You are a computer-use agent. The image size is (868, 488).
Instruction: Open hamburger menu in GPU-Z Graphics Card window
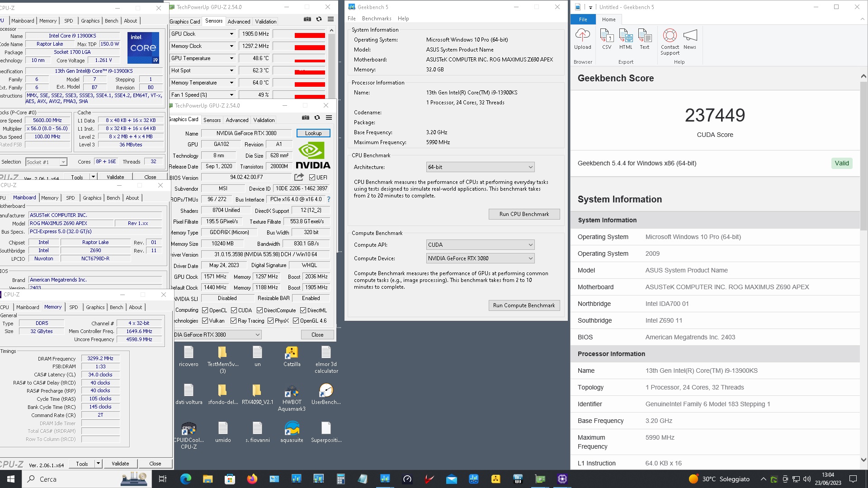tap(329, 117)
